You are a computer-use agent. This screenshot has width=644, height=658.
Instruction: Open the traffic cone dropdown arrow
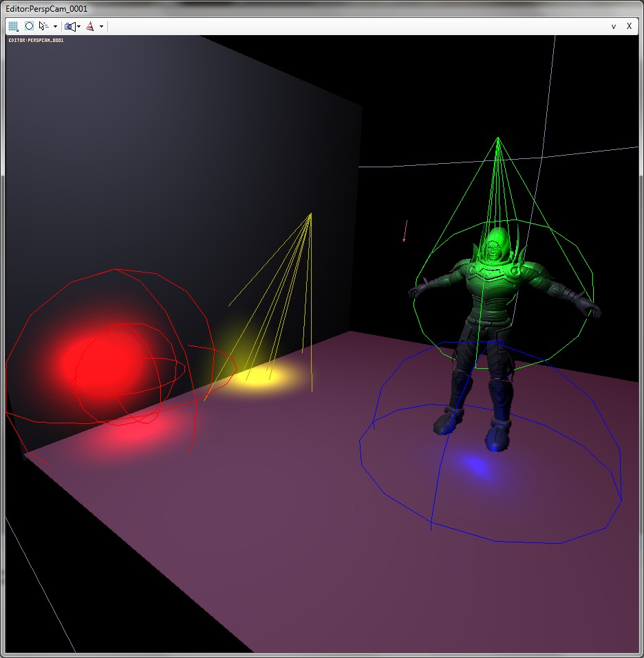101,26
